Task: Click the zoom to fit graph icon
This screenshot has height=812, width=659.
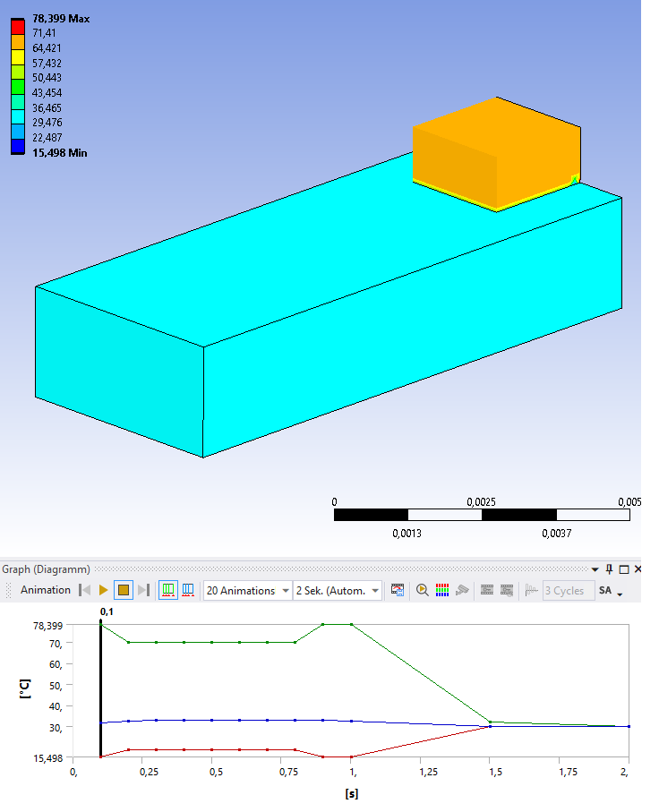Action: [x=423, y=590]
